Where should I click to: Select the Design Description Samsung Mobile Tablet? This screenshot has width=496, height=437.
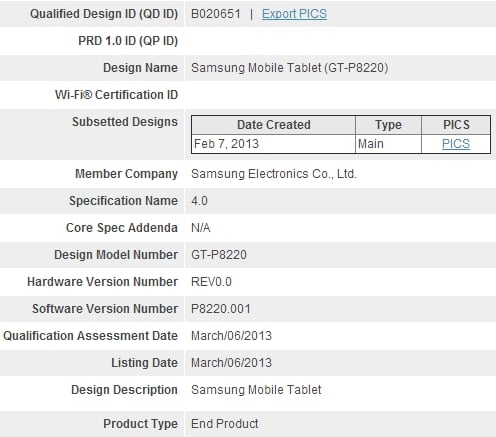(x=256, y=390)
